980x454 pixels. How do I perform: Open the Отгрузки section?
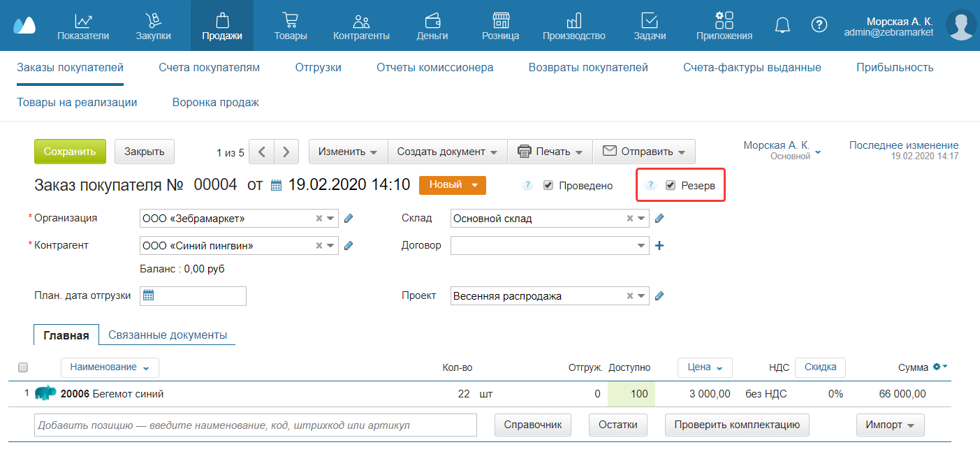click(318, 68)
